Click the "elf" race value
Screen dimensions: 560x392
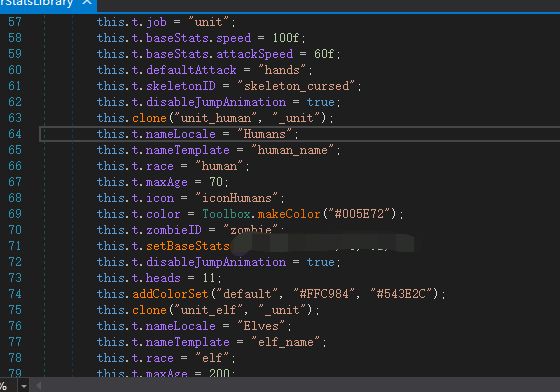pos(212,358)
